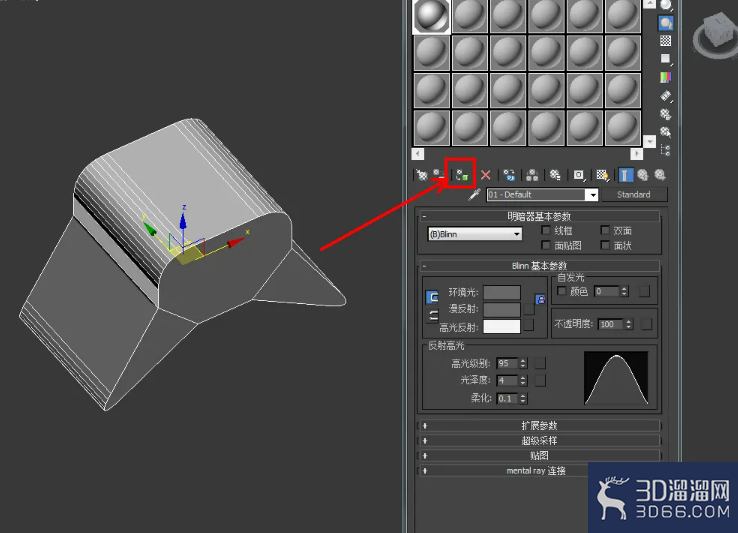The height and width of the screenshot is (533, 738).
Task: Open the Material/Map Navigator icon
Action: pos(666,150)
